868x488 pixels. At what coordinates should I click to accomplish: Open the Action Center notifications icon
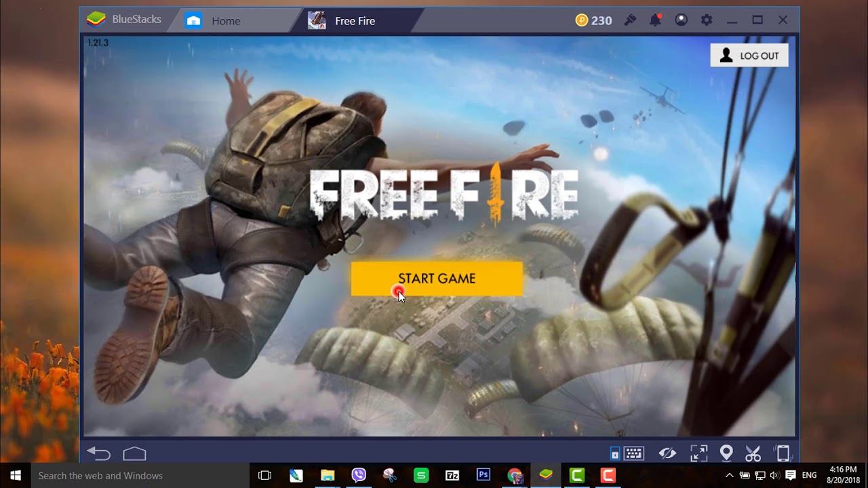[x=790, y=475]
